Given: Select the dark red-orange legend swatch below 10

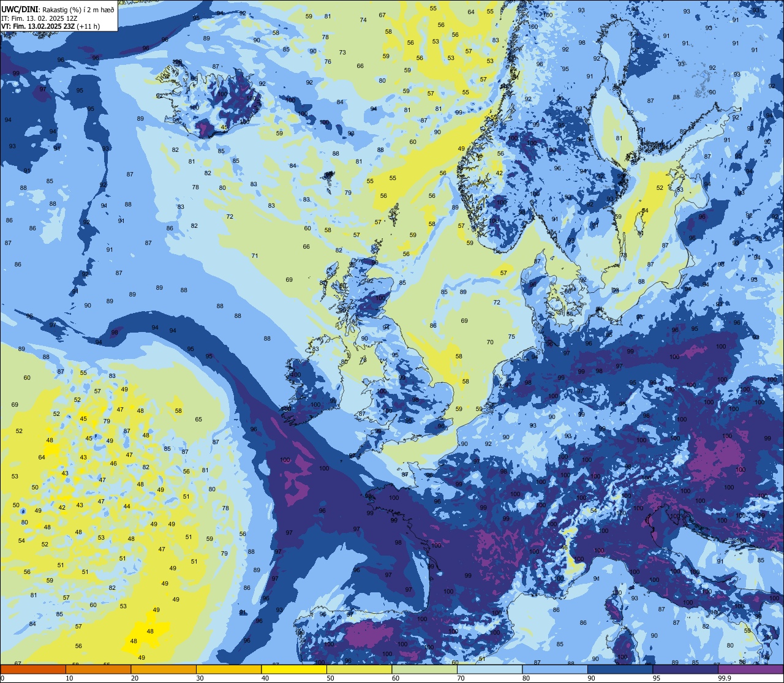Looking at the screenshot, I should (33, 670).
